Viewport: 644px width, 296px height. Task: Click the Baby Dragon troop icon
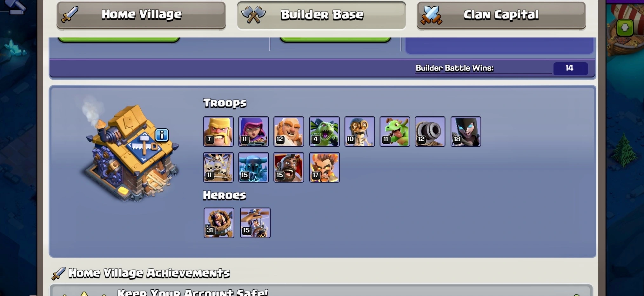click(395, 131)
